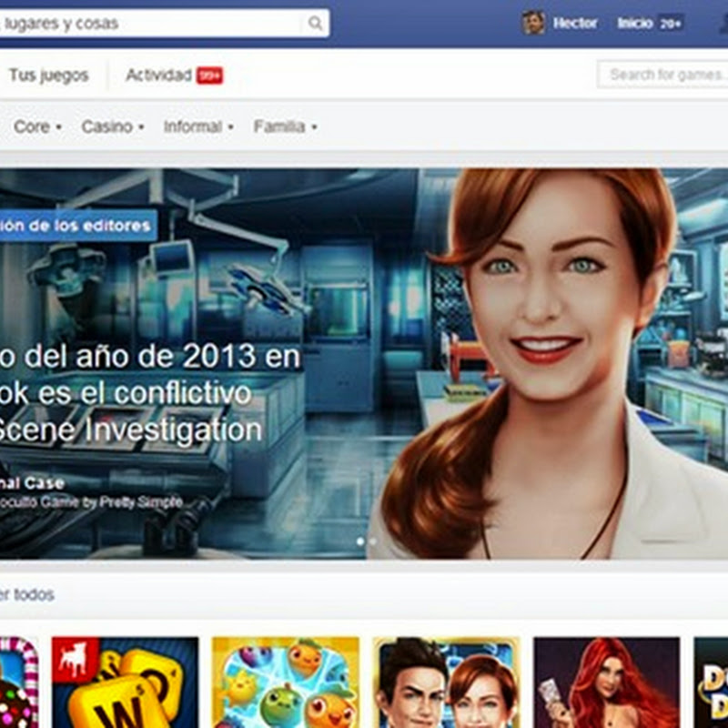Expand the Core category dropdown

click(x=37, y=126)
